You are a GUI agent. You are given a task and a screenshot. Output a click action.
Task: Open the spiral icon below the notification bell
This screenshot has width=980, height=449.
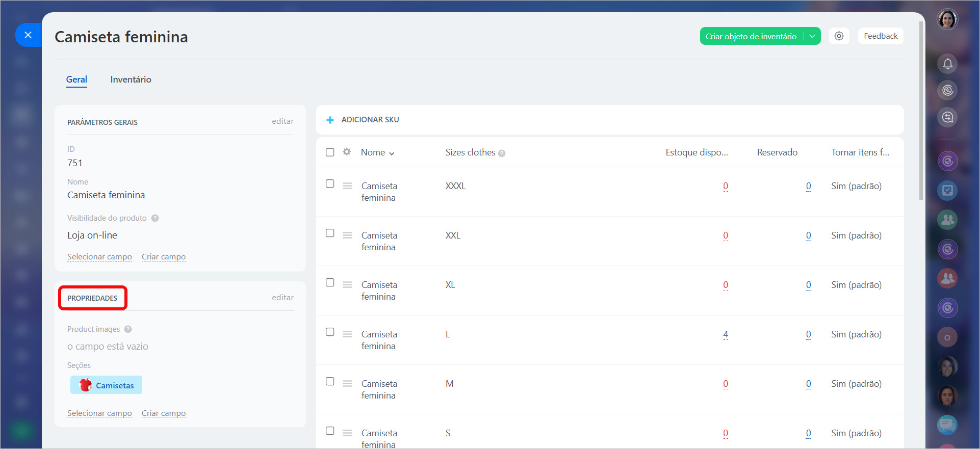click(947, 90)
